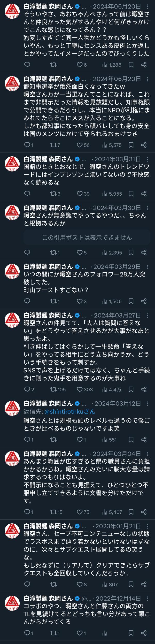Open the @shintirotnku reply mention link

70,411
